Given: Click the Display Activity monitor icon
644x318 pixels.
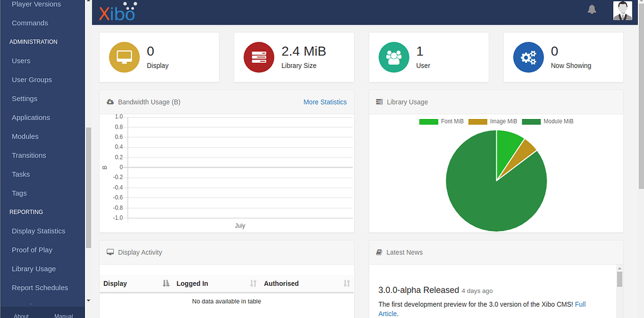Looking at the screenshot, I should [110, 252].
